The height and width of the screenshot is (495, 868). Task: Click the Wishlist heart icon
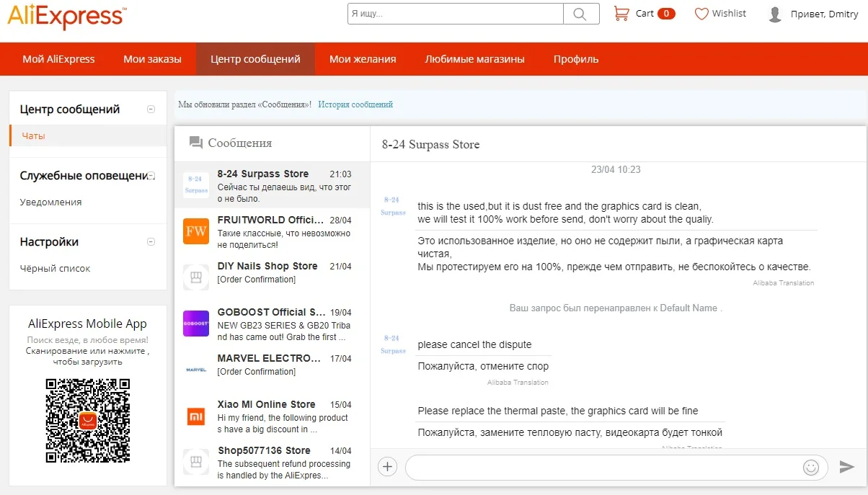click(x=701, y=14)
